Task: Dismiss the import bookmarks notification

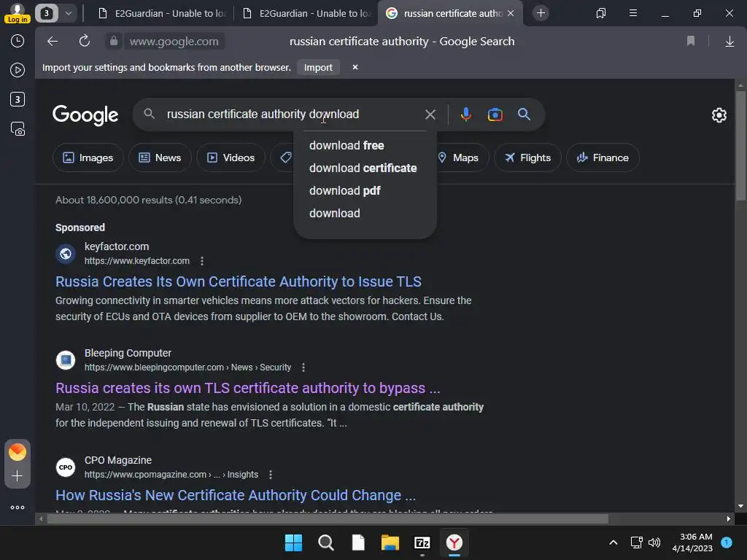Action: click(x=355, y=67)
